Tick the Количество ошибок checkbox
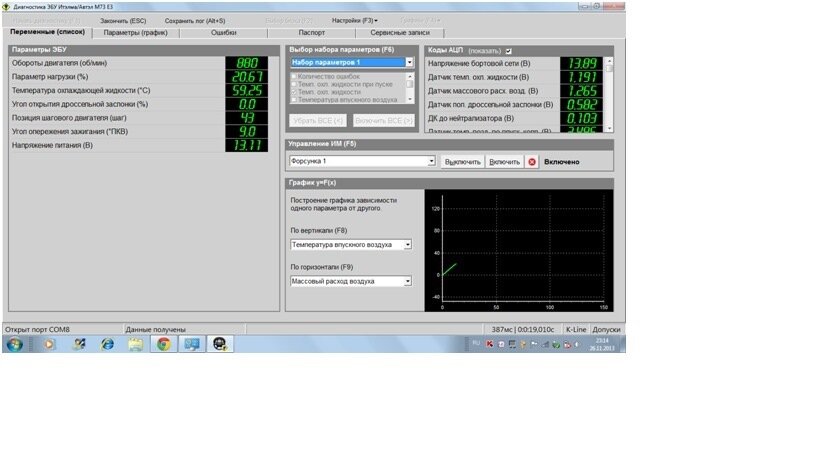This screenshot has height=460, width=819. (x=294, y=77)
